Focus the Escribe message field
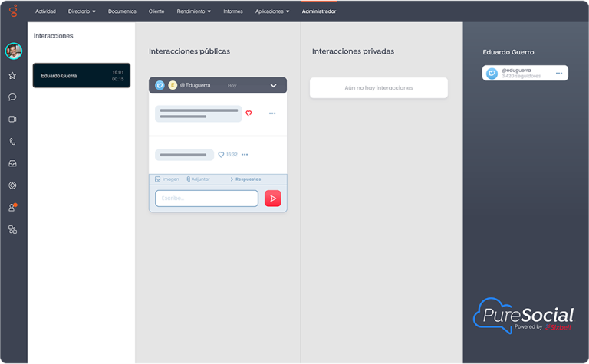This screenshot has height=364, width=589. click(x=206, y=198)
